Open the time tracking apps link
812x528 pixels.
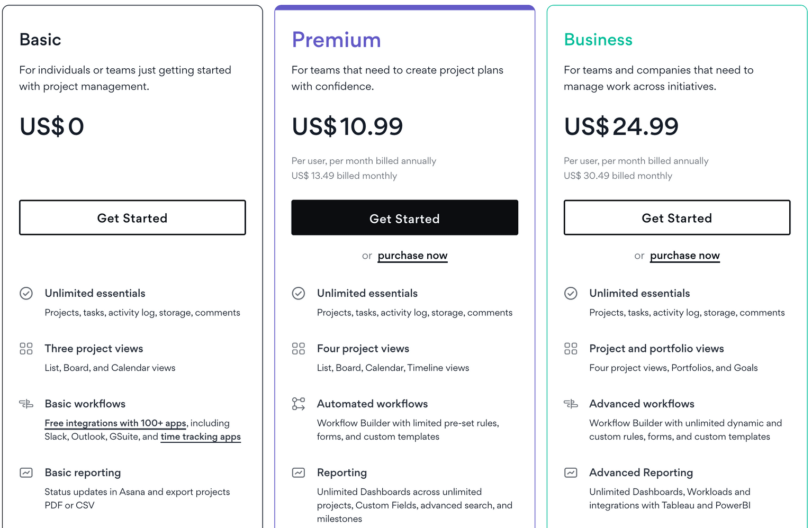(x=201, y=436)
